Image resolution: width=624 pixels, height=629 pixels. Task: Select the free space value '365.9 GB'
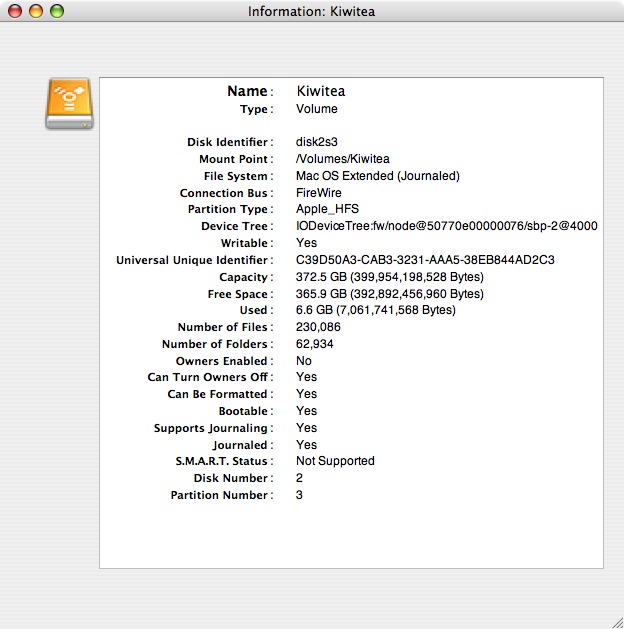pyautogui.click(x=321, y=294)
